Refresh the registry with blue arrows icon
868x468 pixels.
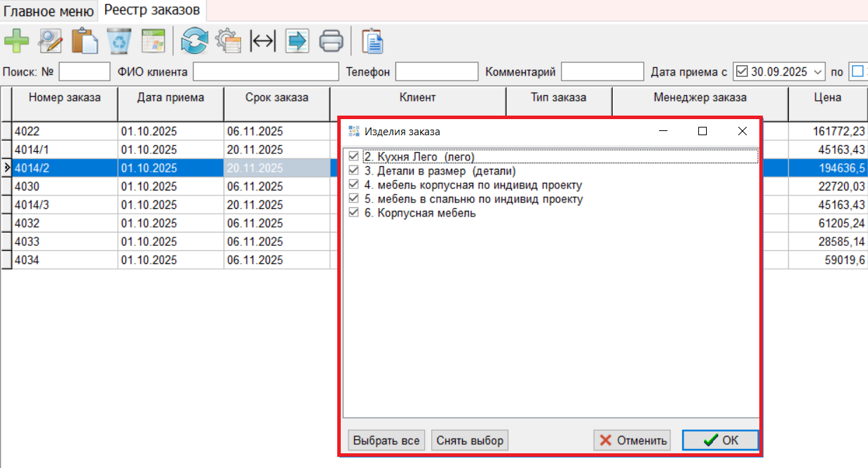point(194,41)
